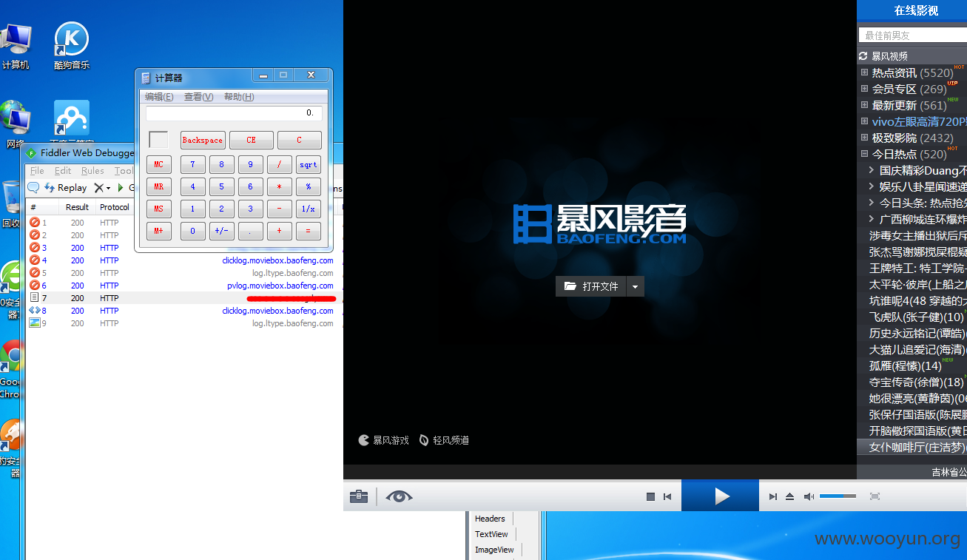Click the calculator display field
Screen dimensions: 967x560
pyautogui.click(x=234, y=113)
